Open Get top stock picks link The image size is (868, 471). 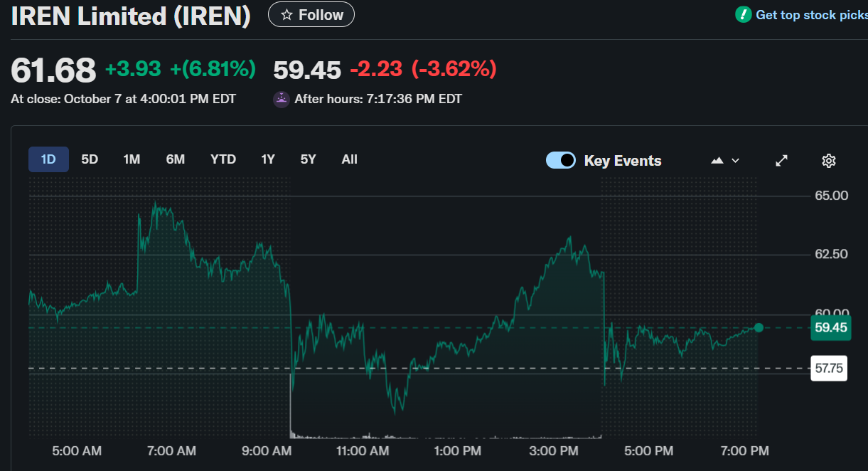[x=810, y=15]
